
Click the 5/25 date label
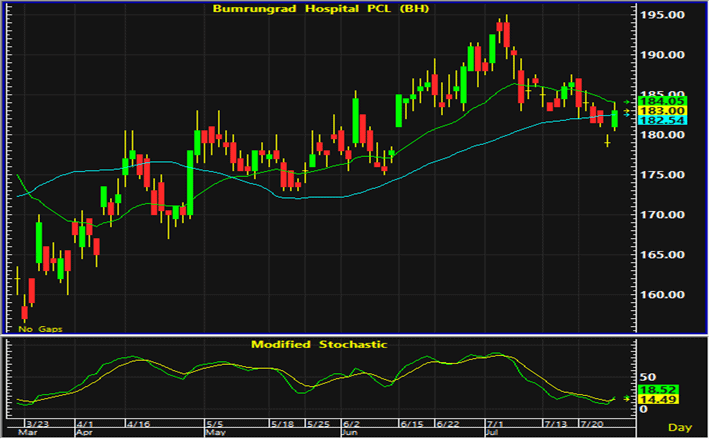click(318, 424)
